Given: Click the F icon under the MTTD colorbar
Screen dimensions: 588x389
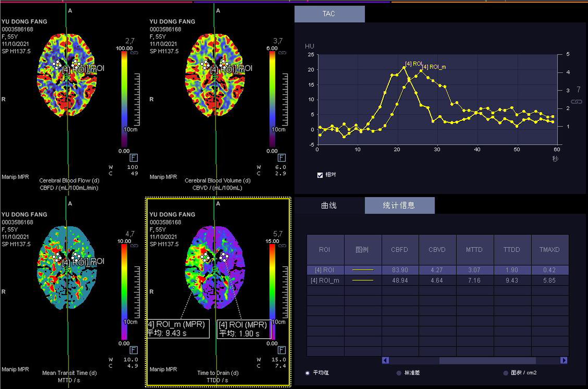Looking at the screenshot, I should (x=133, y=350).
